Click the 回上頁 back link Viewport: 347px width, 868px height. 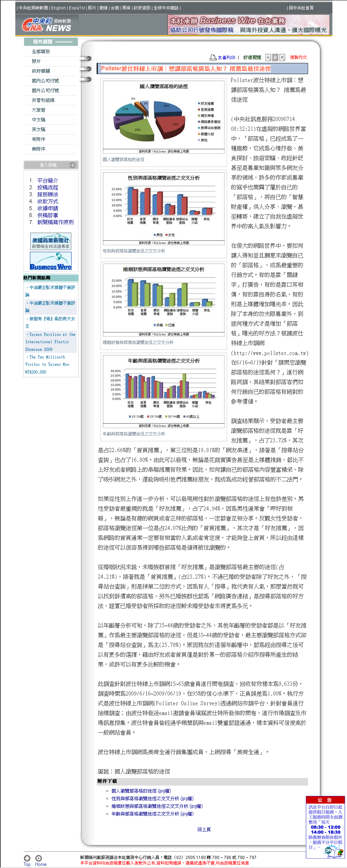tap(204, 829)
